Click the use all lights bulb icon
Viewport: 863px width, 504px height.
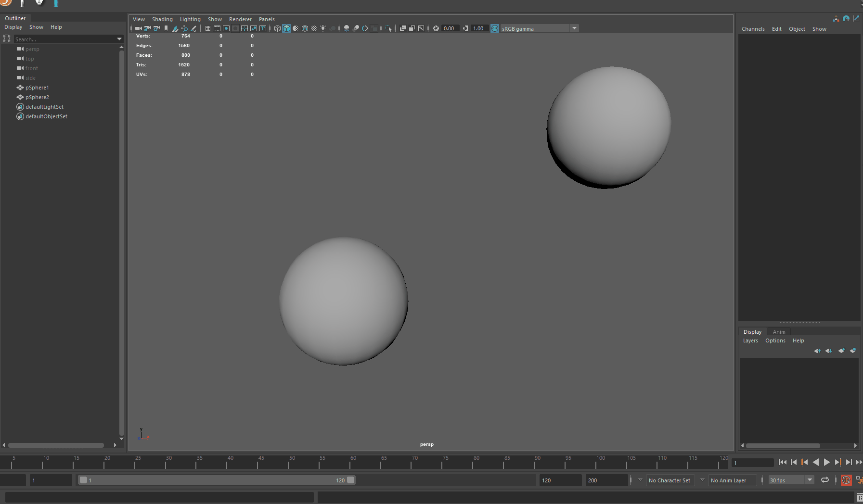pos(323,28)
